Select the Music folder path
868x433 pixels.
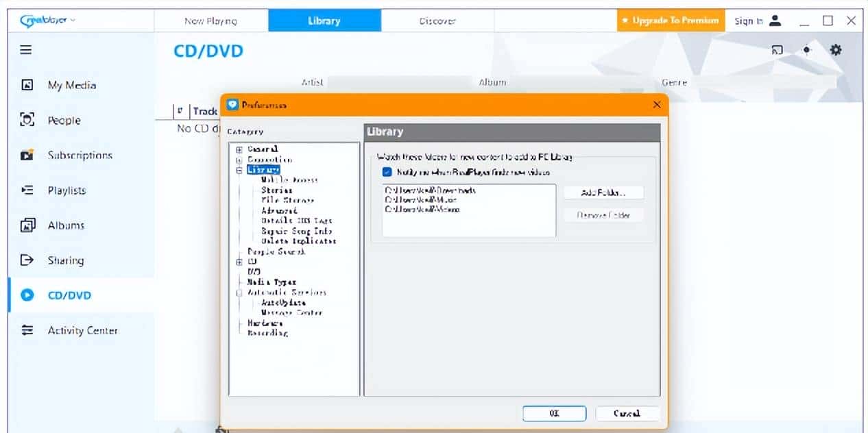click(x=422, y=200)
